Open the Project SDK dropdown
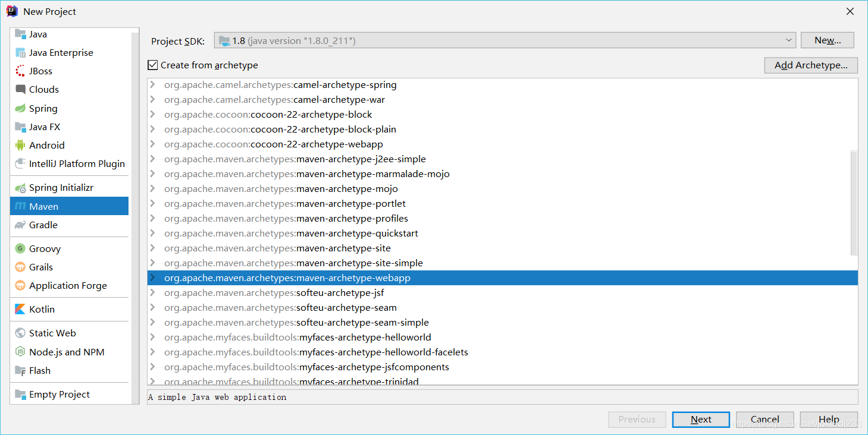Viewport: 868px width, 435px height. [504, 40]
